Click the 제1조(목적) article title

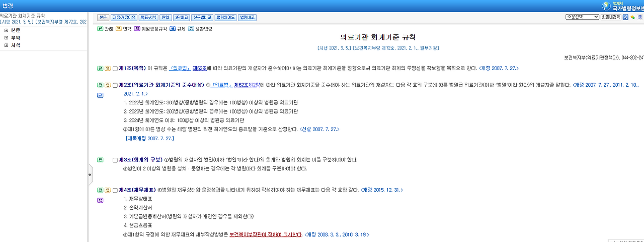pyautogui.click(x=132, y=68)
